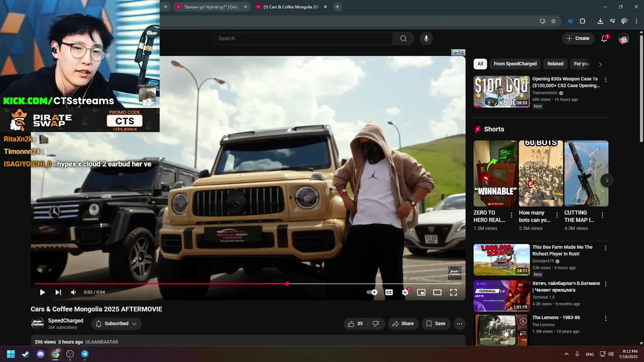The height and width of the screenshot is (362, 644).
Task: Open the YouTube account avatar menu
Action: (623, 38)
